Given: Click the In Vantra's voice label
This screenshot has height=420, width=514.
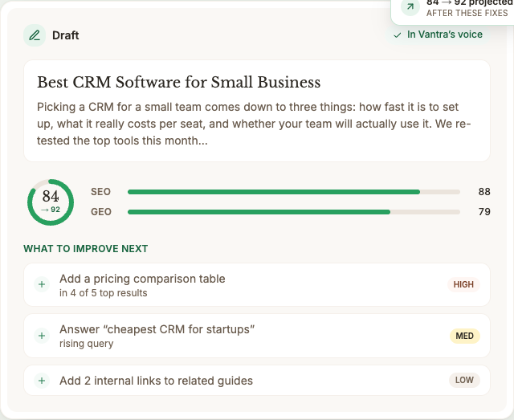Looking at the screenshot, I should pos(445,35).
